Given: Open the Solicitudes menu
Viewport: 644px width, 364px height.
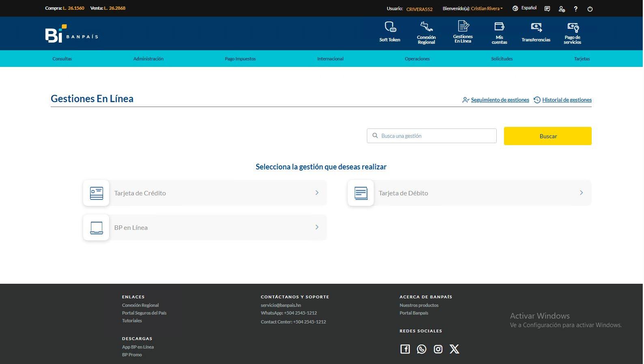Looking at the screenshot, I should pos(502,59).
